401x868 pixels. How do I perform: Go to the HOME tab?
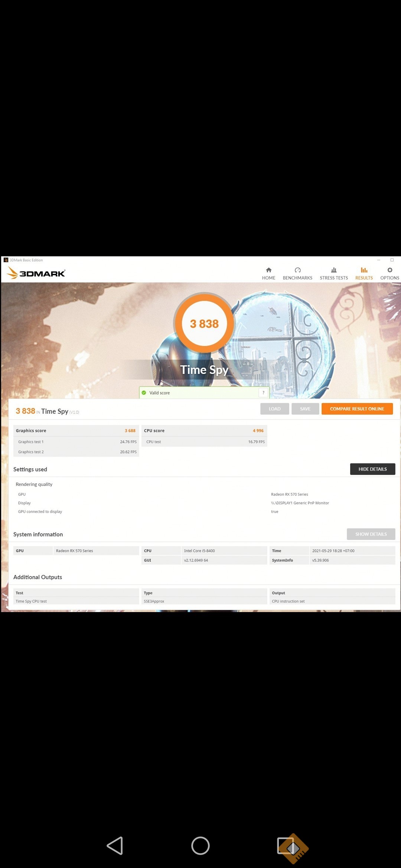point(268,274)
